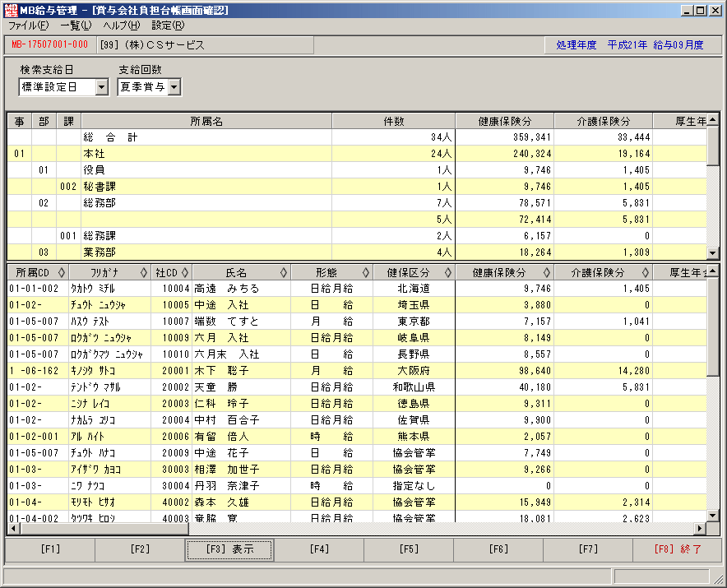Select the 総務課 row
This screenshot has width=727, height=588.
coord(357,235)
